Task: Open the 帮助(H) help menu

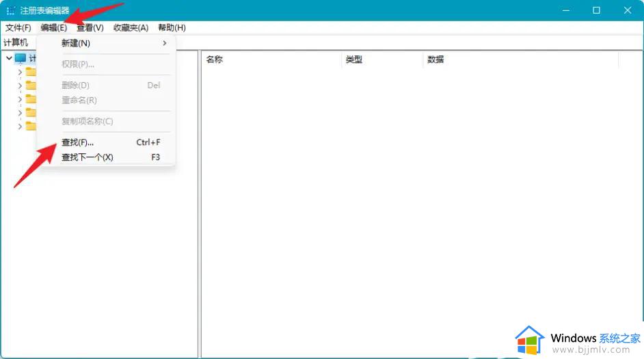Action: [x=172, y=27]
